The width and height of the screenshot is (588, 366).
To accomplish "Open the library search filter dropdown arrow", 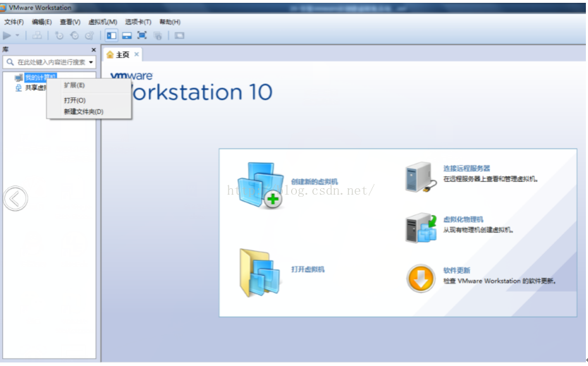I will (91, 62).
